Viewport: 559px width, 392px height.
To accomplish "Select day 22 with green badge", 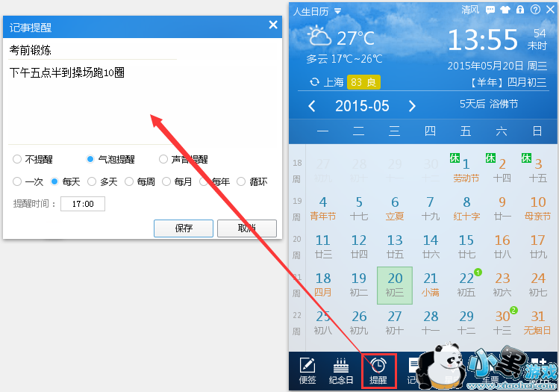I will [466, 285].
